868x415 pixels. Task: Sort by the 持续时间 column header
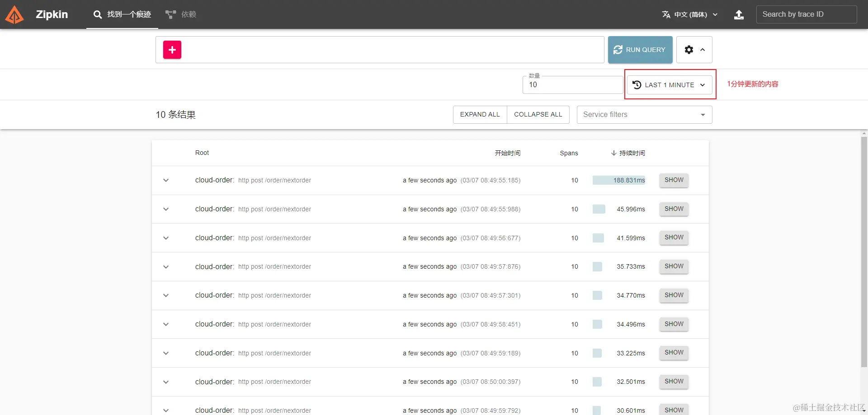[x=632, y=153]
